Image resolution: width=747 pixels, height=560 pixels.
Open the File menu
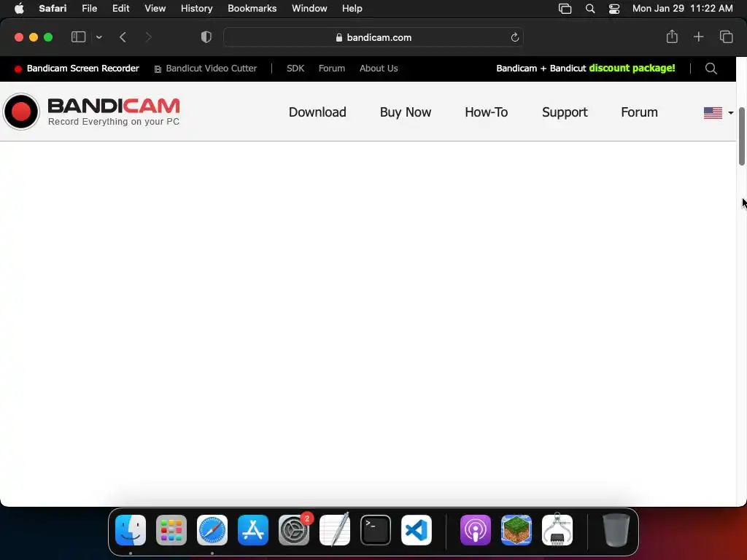tap(89, 9)
